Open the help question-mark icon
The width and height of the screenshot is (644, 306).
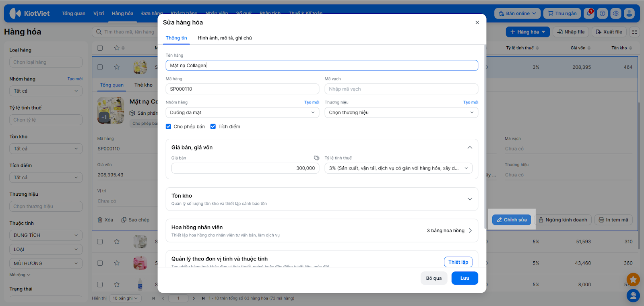tap(603, 13)
